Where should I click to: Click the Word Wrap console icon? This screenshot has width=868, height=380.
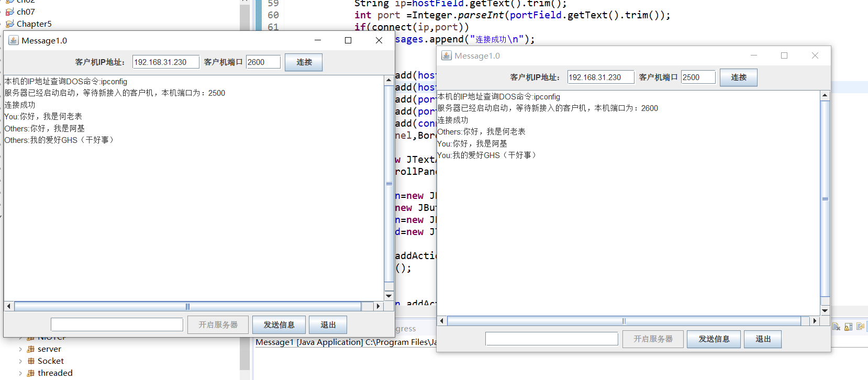860,327
